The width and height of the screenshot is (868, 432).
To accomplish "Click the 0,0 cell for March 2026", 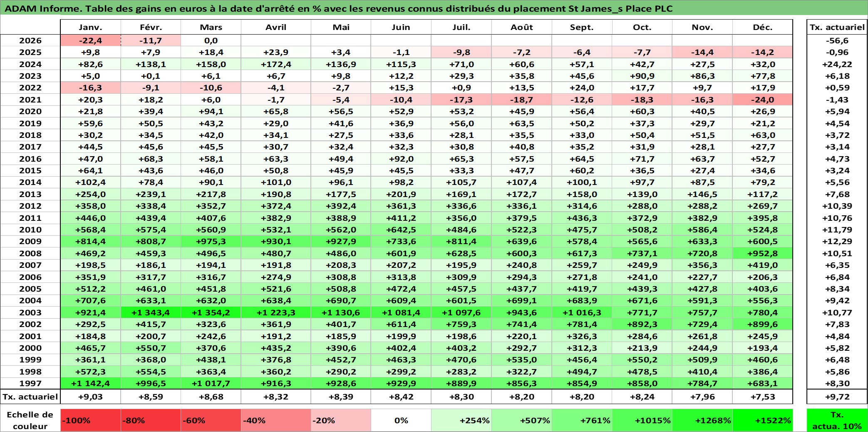I will pos(211,40).
